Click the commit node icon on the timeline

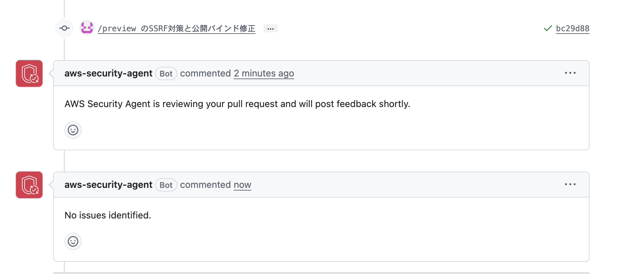pos(64,28)
